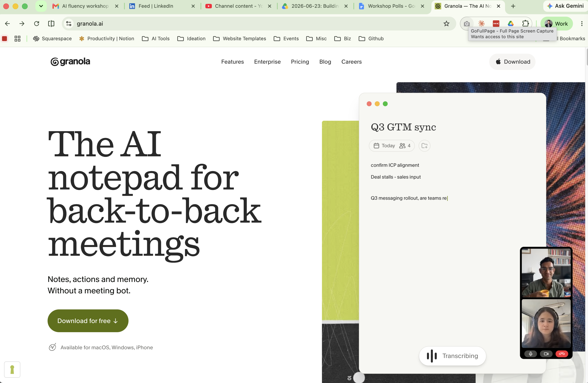
Task: Go forward to the next page
Action: click(22, 24)
